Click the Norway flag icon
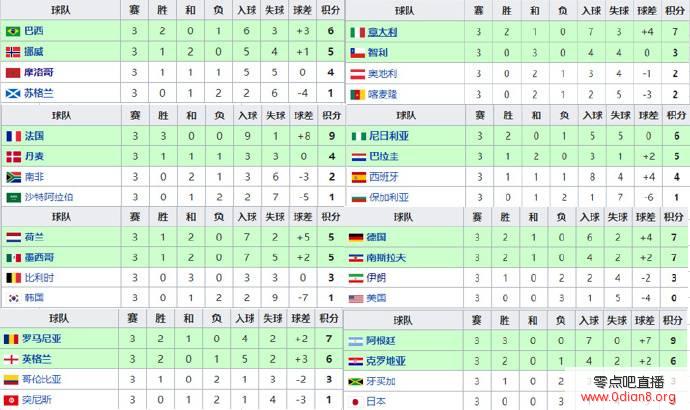The width and height of the screenshot is (690, 410). point(13,52)
